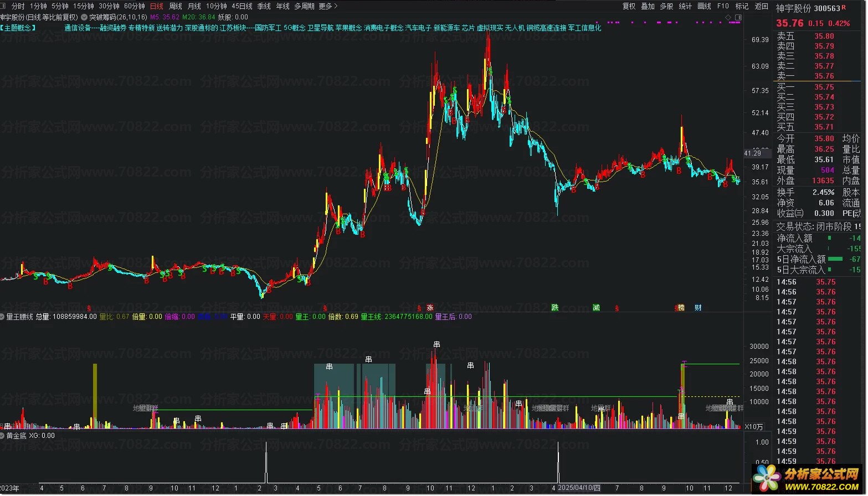868x496 pixels.
Task: Select the 日线 daily chart tab
Action: 157,6
